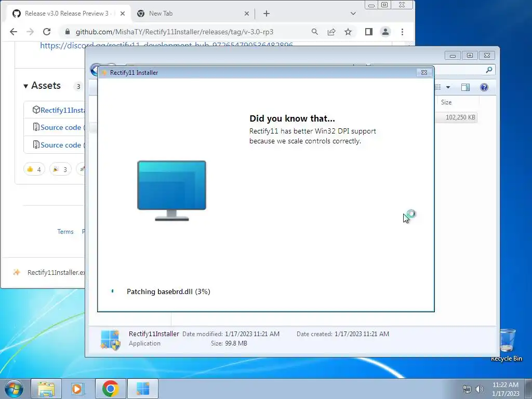Click the 102,250 KB size cell
Viewport: 532px width, 399px height.
[x=460, y=117]
